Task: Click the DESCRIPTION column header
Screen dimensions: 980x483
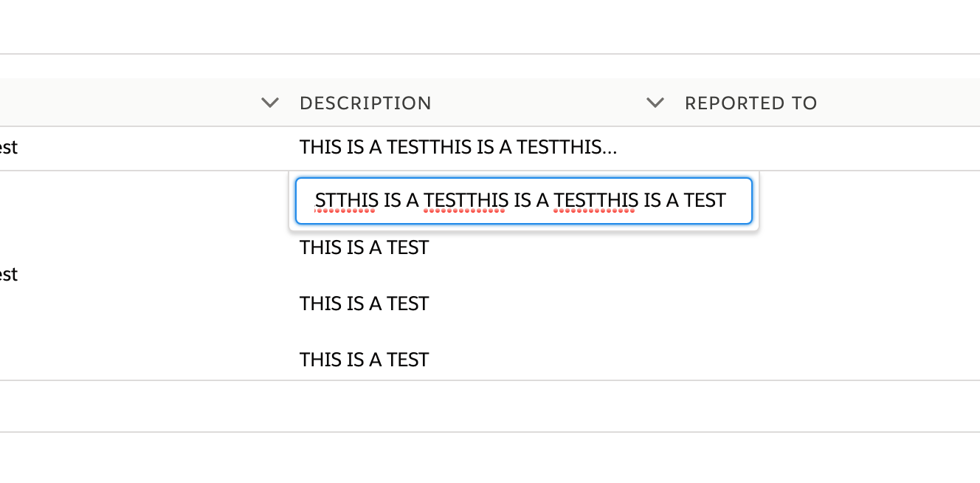Action: [x=365, y=103]
